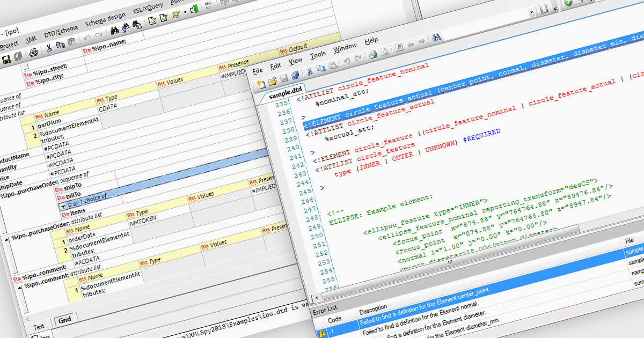Screen dimensions: 644x338
Task: Click the Open folder icon in DTD editor
Action: 272,81
